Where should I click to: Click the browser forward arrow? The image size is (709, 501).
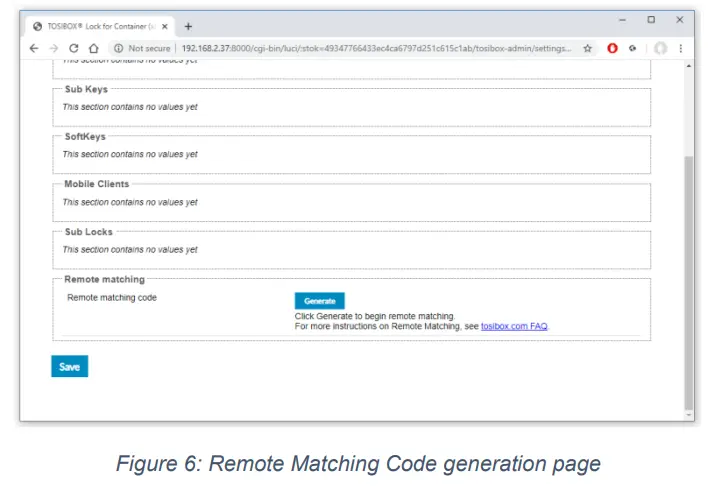pyautogui.click(x=54, y=48)
